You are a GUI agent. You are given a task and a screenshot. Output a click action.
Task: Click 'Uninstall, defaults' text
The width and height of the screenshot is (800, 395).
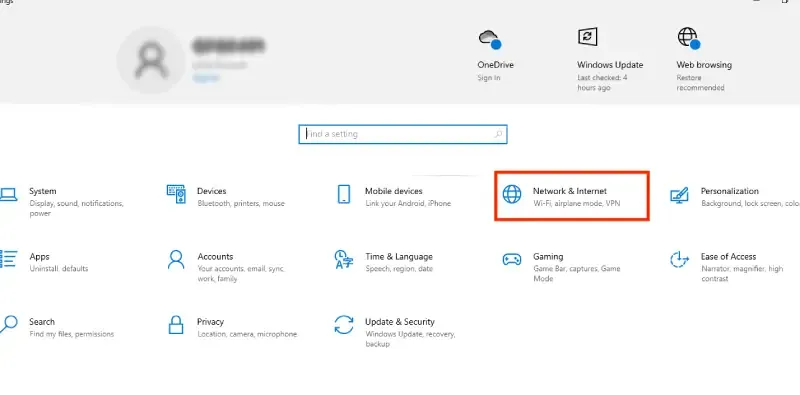coord(59,269)
